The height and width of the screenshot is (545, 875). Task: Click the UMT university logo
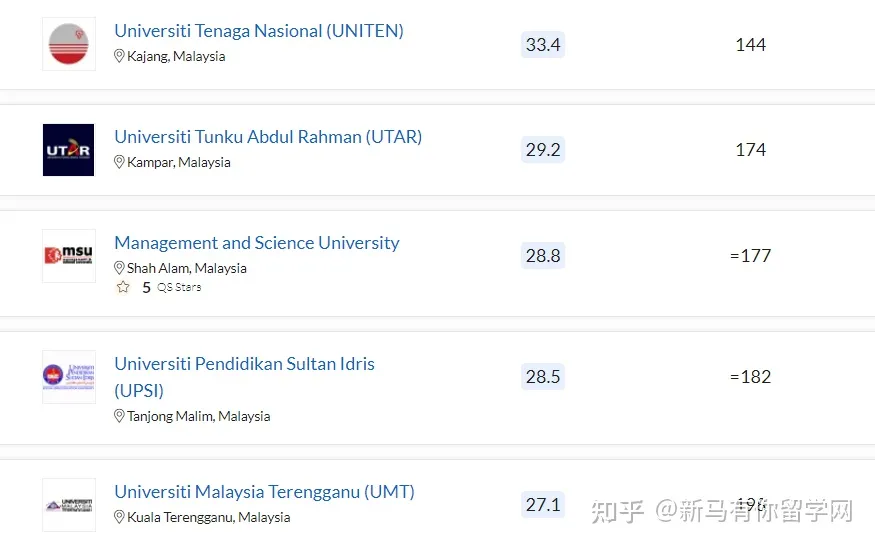(x=68, y=504)
